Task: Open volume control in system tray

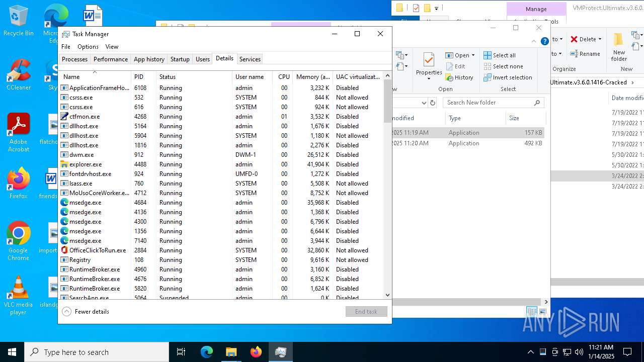Action: pos(579,352)
